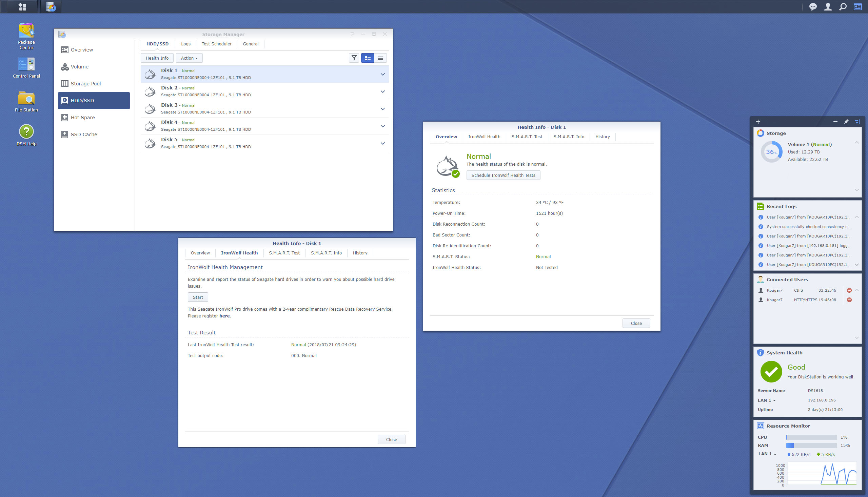The width and height of the screenshot is (868, 497).
Task: Disconnect Kougar7 CIFS connection
Action: pyautogui.click(x=849, y=290)
